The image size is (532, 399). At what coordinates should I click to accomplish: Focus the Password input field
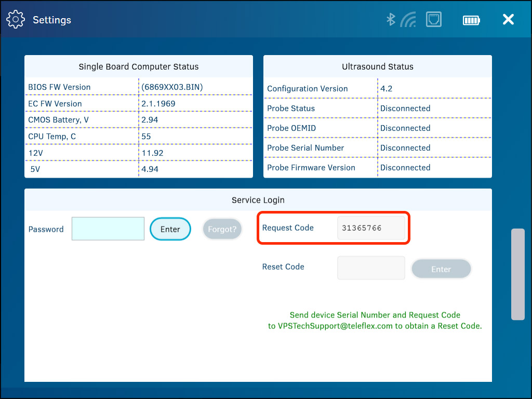coord(108,229)
